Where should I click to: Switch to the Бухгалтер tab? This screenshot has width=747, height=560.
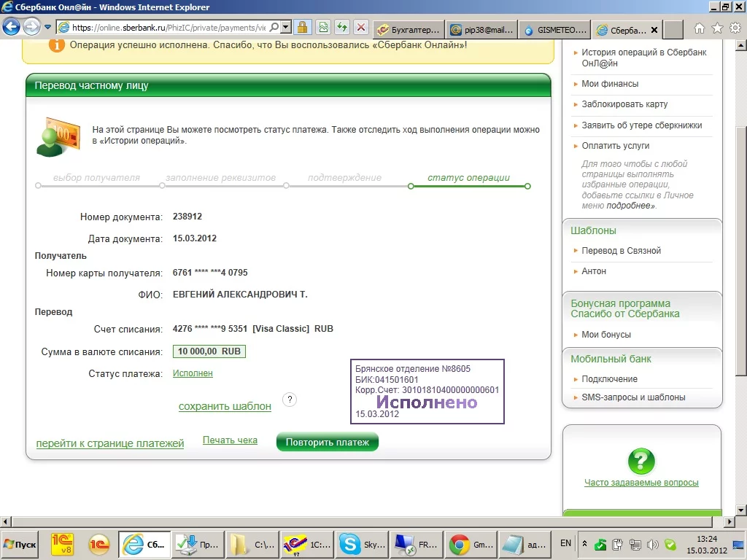[409, 29]
